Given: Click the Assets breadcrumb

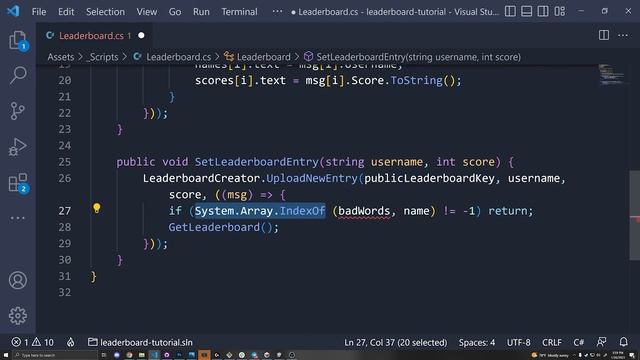Looking at the screenshot, I should pos(61,57).
